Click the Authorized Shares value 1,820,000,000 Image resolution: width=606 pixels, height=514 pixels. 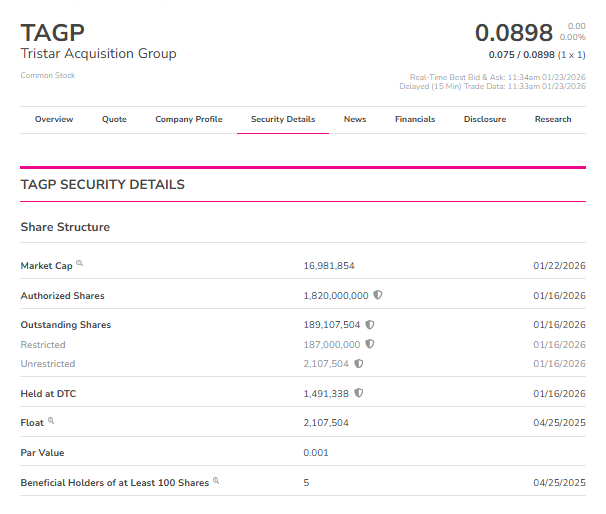tap(336, 296)
